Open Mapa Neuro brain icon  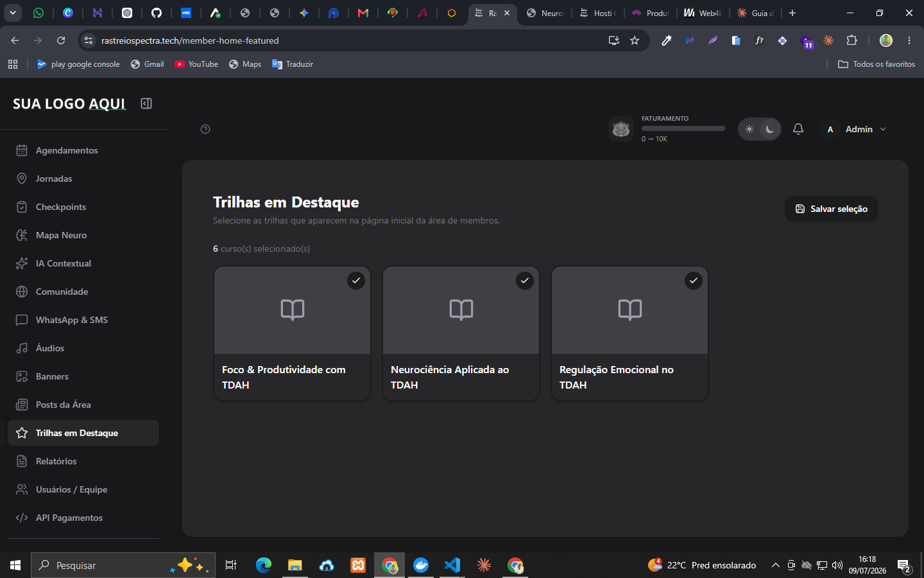tap(22, 235)
